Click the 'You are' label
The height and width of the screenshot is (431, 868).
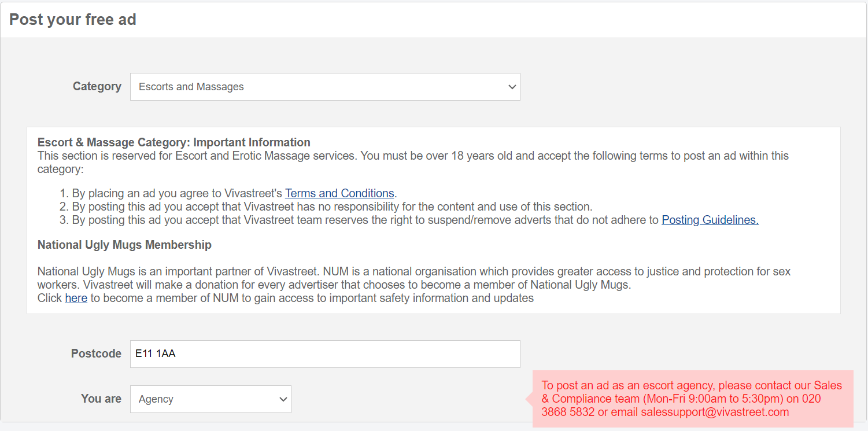101,399
